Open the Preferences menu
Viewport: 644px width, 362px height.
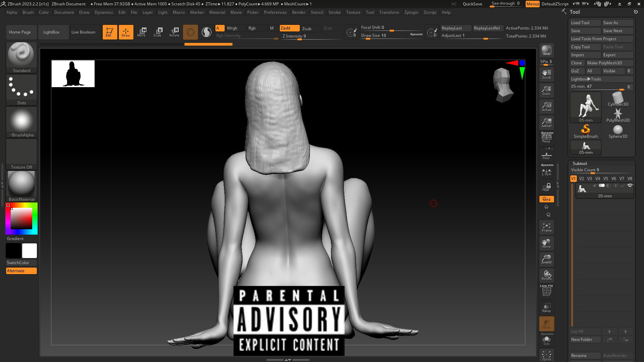tap(275, 12)
